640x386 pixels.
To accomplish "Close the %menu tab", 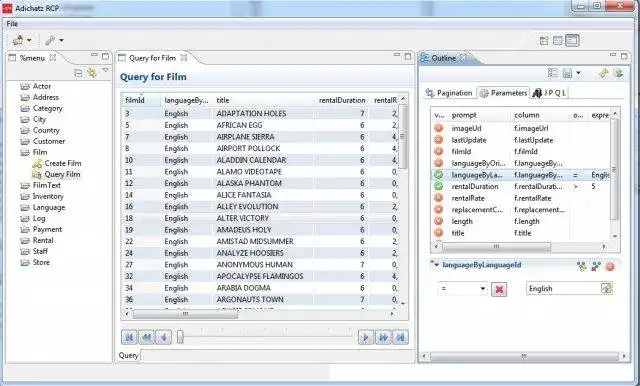I will [x=53, y=58].
